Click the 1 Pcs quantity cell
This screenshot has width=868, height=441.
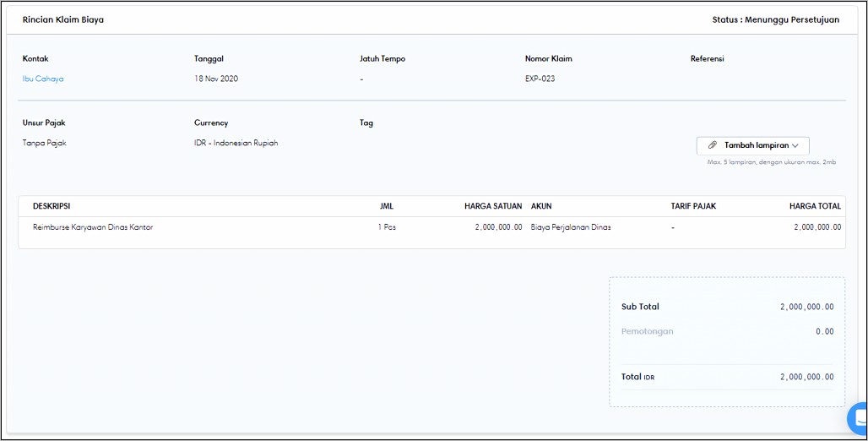[387, 227]
